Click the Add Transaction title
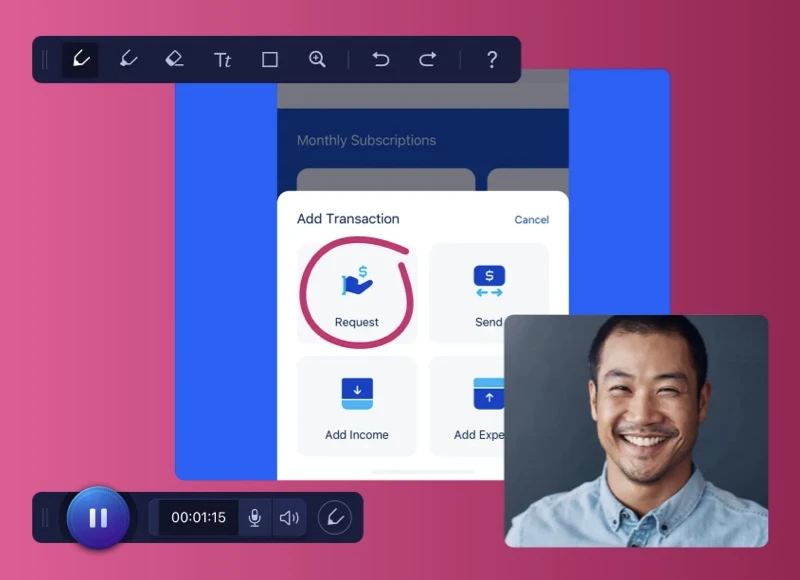 (348, 218)
